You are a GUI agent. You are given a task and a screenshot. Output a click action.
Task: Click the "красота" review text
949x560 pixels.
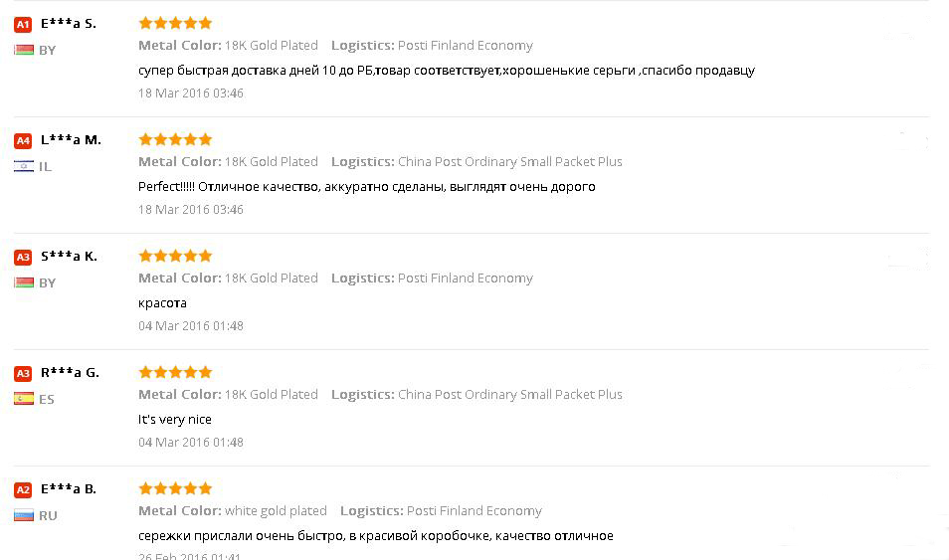tap(162, 303)
